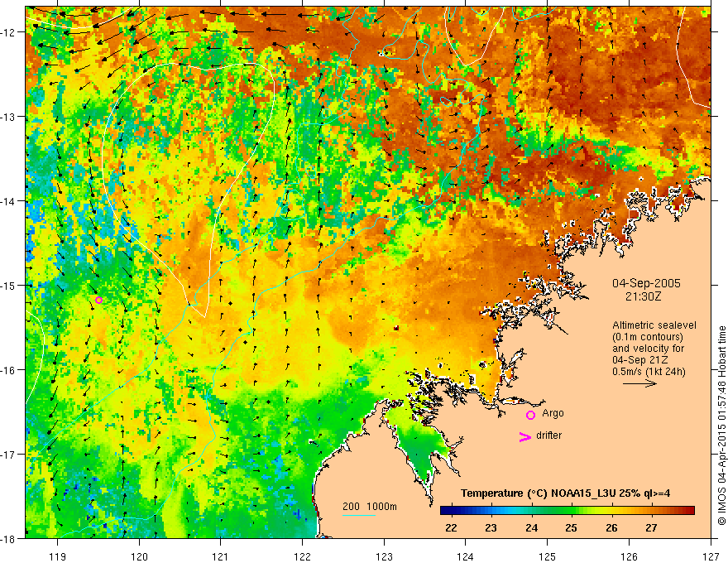Viewport: 728px width, 563px height.
Task: Click the '119' longitude axis label
Action: 58,556
